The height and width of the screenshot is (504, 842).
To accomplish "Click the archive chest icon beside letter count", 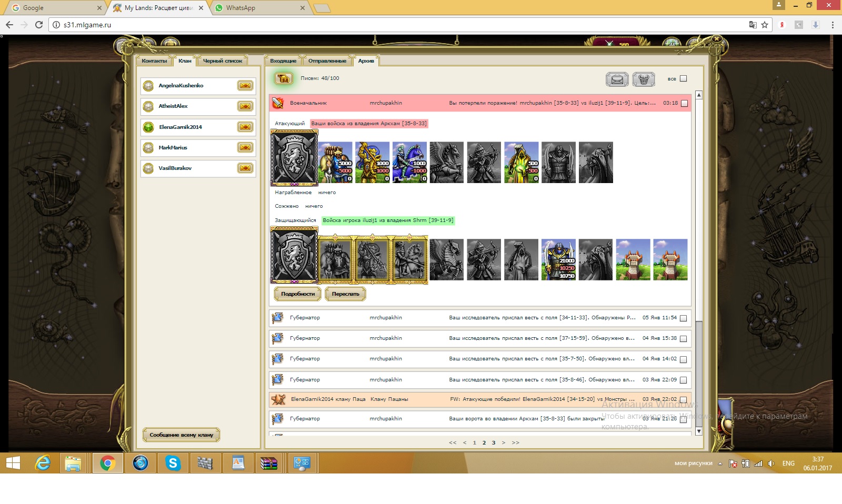I will (x=283, y=79).
